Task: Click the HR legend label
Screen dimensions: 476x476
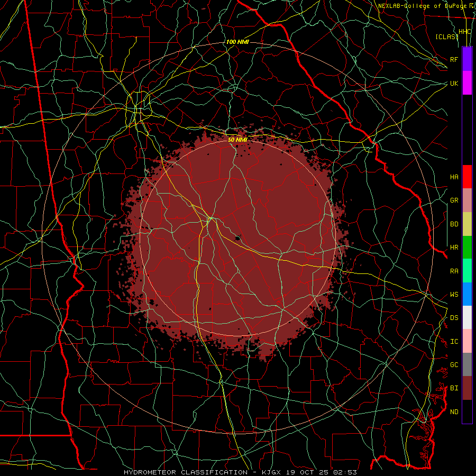Action: (x=454, y=248)
